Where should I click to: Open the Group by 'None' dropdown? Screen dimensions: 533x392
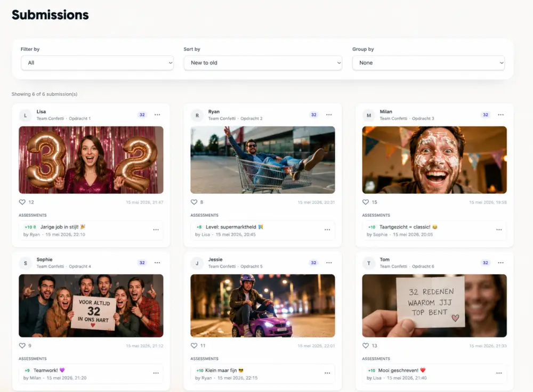429,63
